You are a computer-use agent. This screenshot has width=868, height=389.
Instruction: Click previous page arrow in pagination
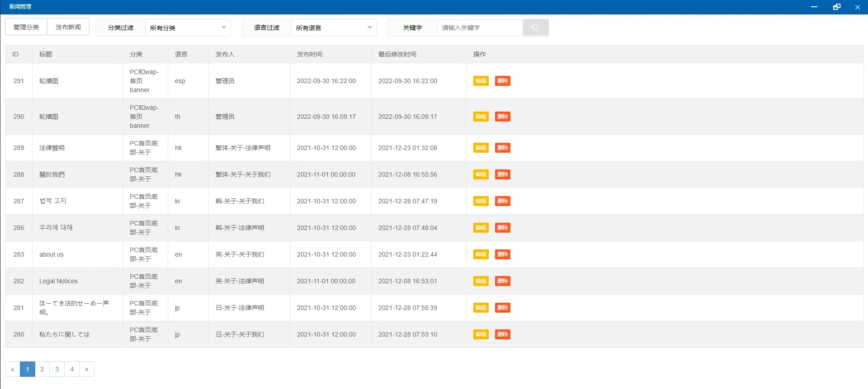(x=13, y=369)
